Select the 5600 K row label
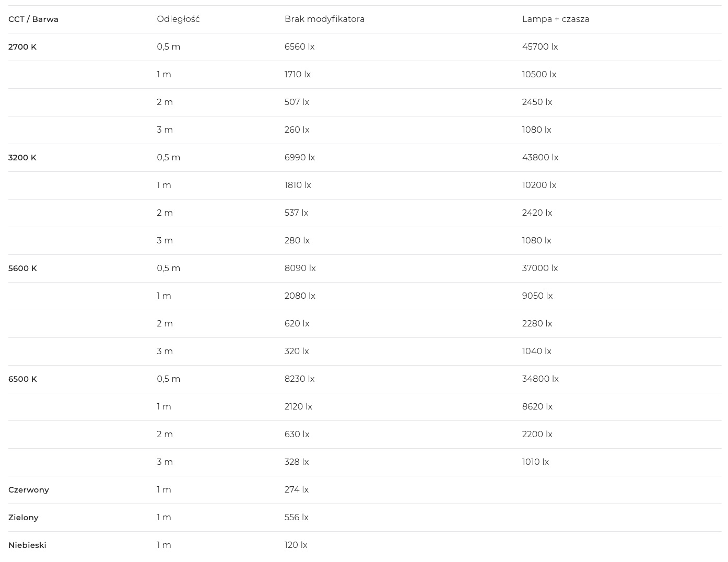728x562 pixels. point(22,268)
